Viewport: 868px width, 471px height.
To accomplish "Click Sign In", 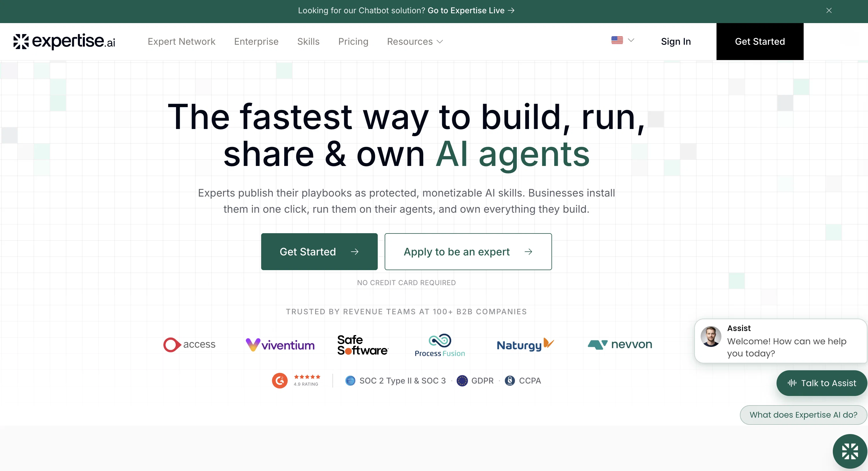I will (x=676, y=42).
